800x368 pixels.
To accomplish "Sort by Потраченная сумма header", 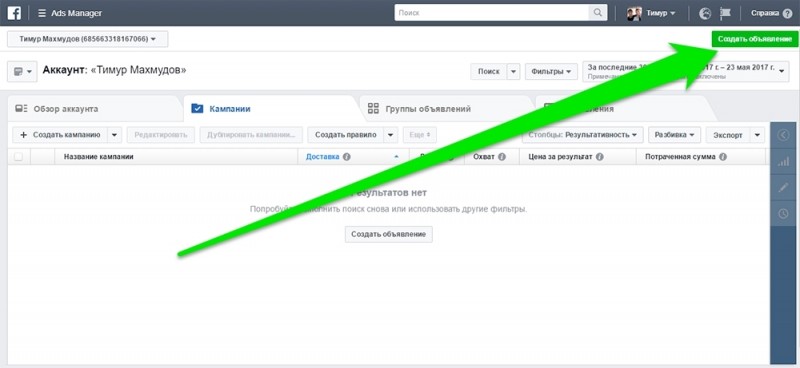I will coord(701,157).
